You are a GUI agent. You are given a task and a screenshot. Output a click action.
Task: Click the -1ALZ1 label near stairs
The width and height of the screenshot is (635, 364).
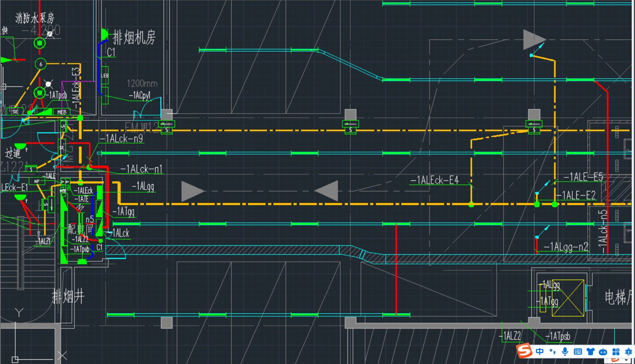click(x=43, y=241)
